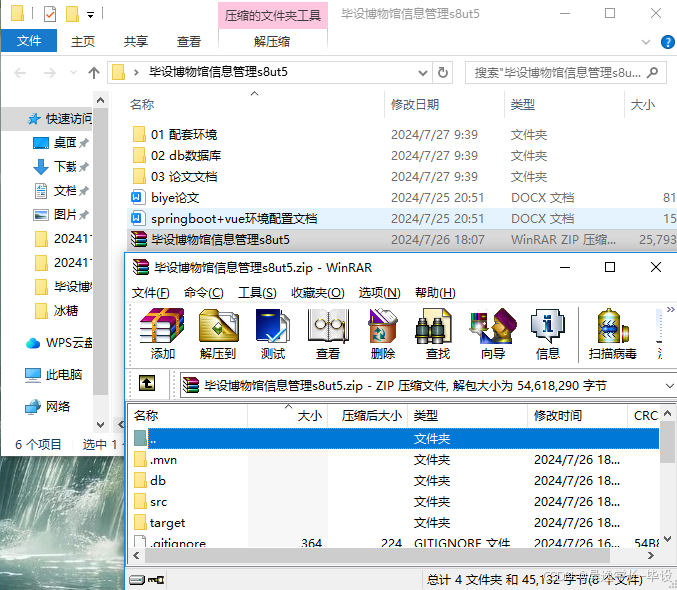This screenshot has height=590, width=677.
Task: Click the Explorer Forward arrow
Action: [x=50, y=73]
